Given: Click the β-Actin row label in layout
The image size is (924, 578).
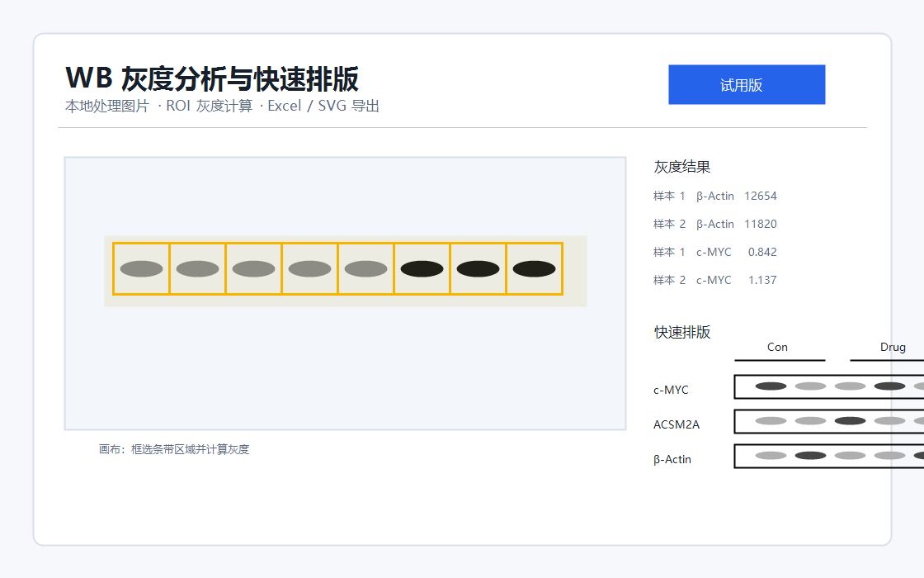Looking at the screenshot, I should click(x=672, y=459).
